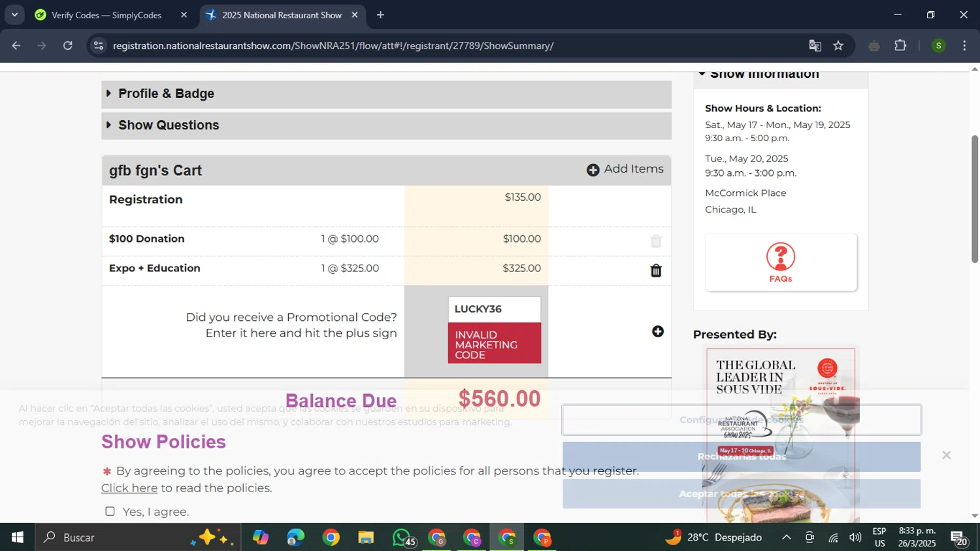Screen dimensions: 980x551
Task: Click the ESP US language indicator
Action: tap(879, 537)
